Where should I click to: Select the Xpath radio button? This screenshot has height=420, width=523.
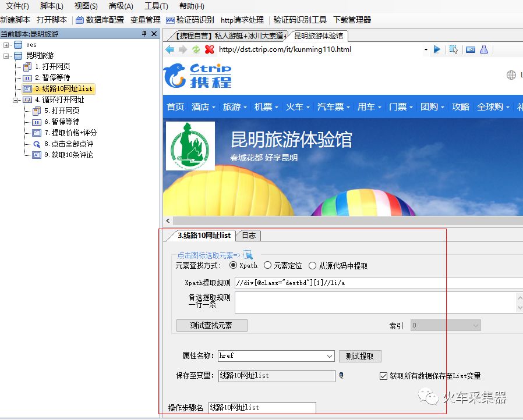click(234, 265)
